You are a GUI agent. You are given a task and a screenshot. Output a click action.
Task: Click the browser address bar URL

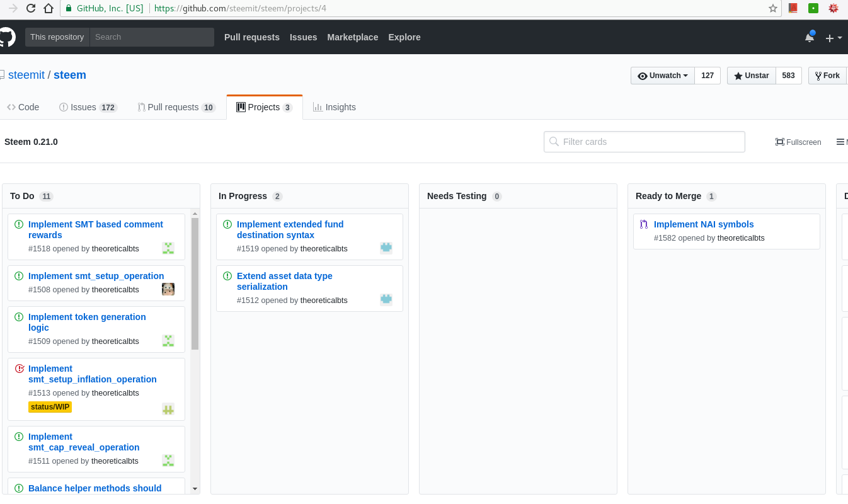[x=240, y=9]
